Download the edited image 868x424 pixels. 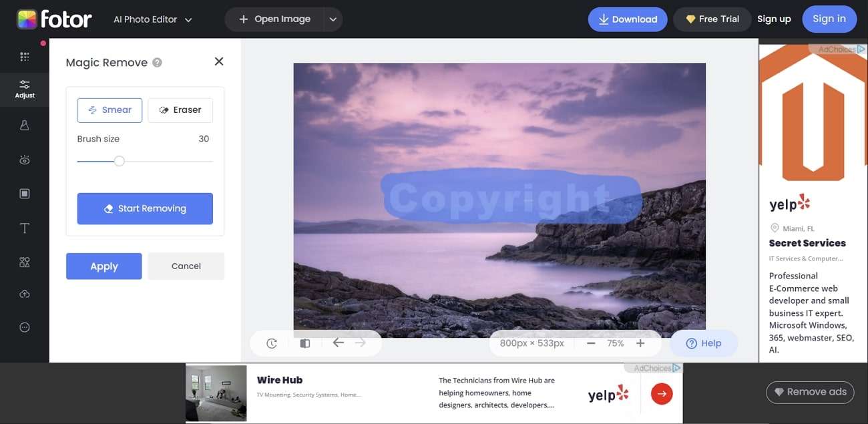click(x=628, y=19)
